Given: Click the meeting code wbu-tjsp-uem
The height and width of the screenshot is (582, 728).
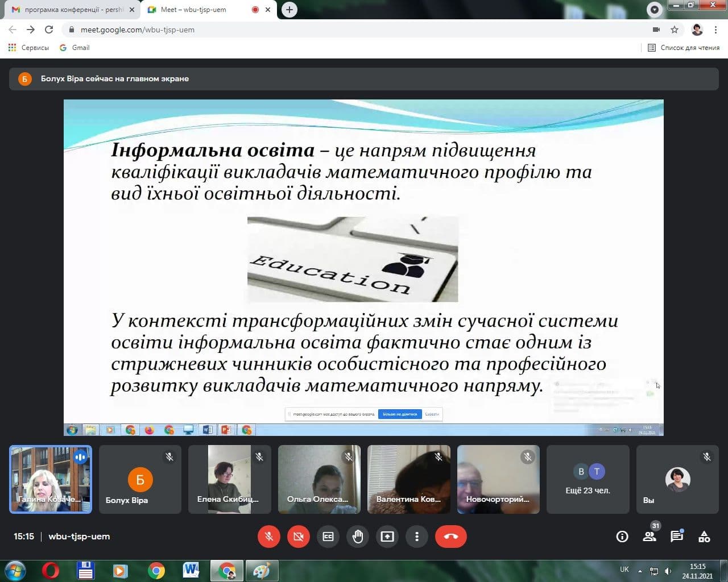Looking at the screenshot, I should point(79,537).
